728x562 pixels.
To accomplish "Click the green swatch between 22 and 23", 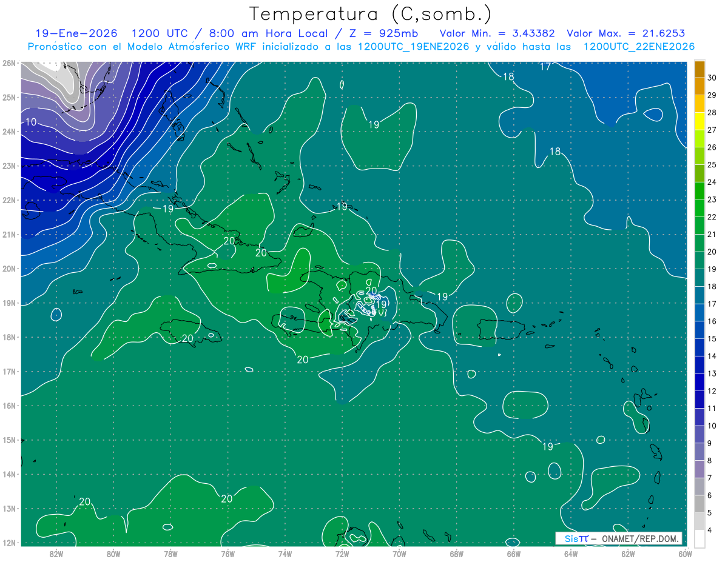I will [699, 208].
